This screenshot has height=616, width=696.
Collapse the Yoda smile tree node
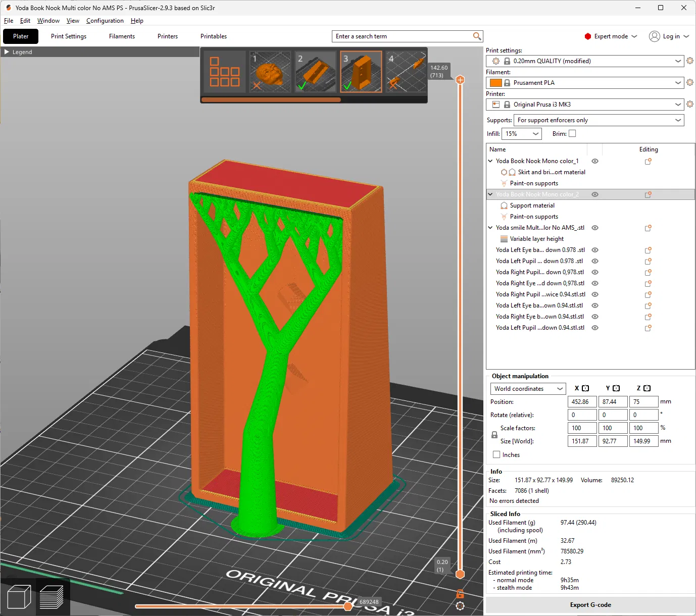[490, 228]
